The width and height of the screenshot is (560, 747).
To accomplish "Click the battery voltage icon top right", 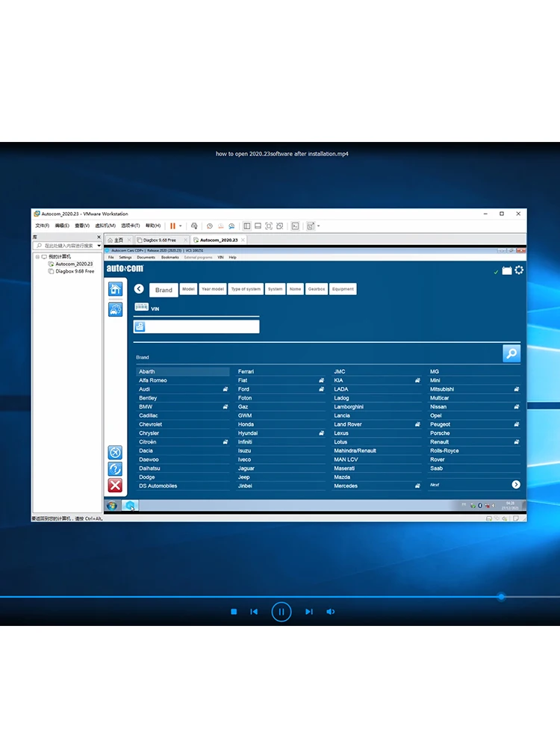I will [507, 270].
